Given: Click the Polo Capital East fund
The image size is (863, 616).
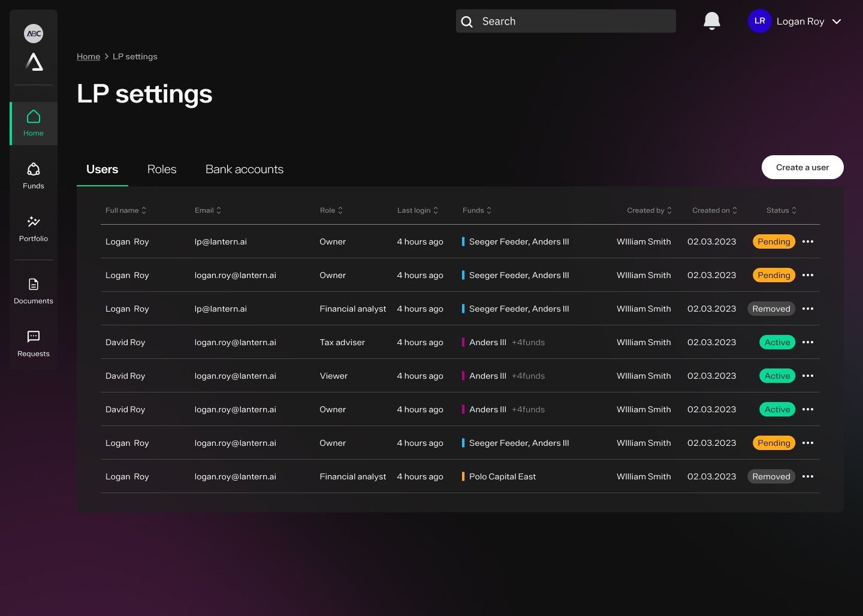Looking at the screenshot, I should pos(502,476).
